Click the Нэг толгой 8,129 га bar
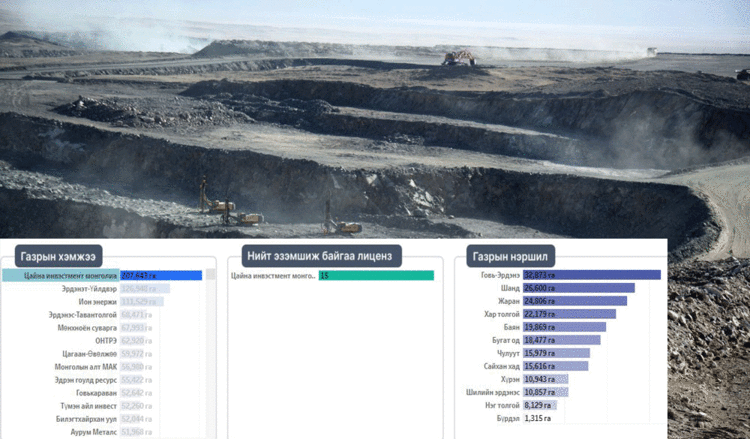The width and height of the screenshot is (750, 439). pos(540,405)
